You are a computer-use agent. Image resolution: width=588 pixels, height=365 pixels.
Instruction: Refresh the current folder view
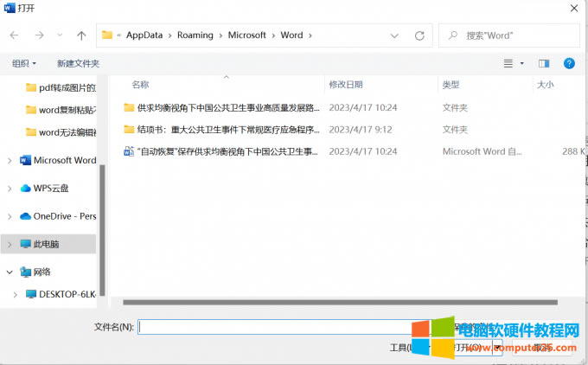click(419, 35)
